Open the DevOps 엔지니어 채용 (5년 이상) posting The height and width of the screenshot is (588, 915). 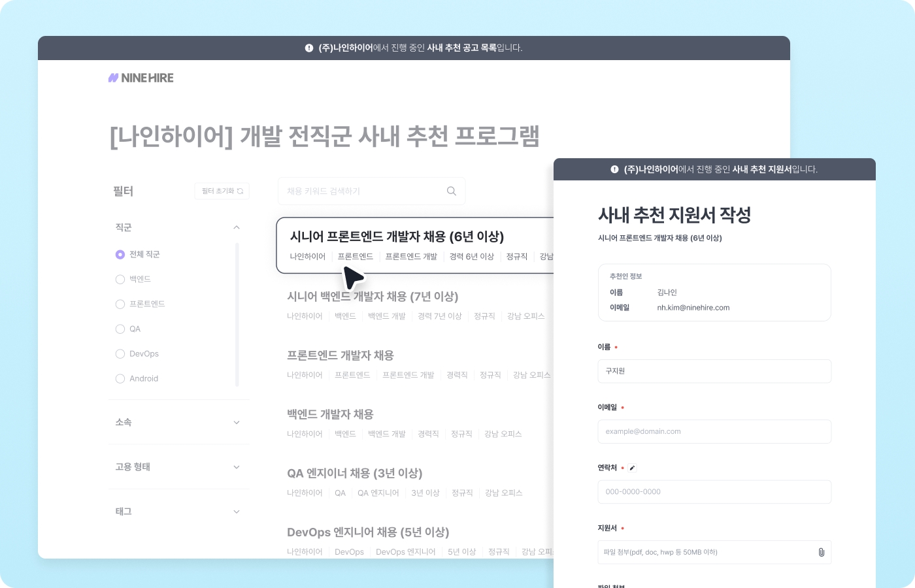coord(368,532)
